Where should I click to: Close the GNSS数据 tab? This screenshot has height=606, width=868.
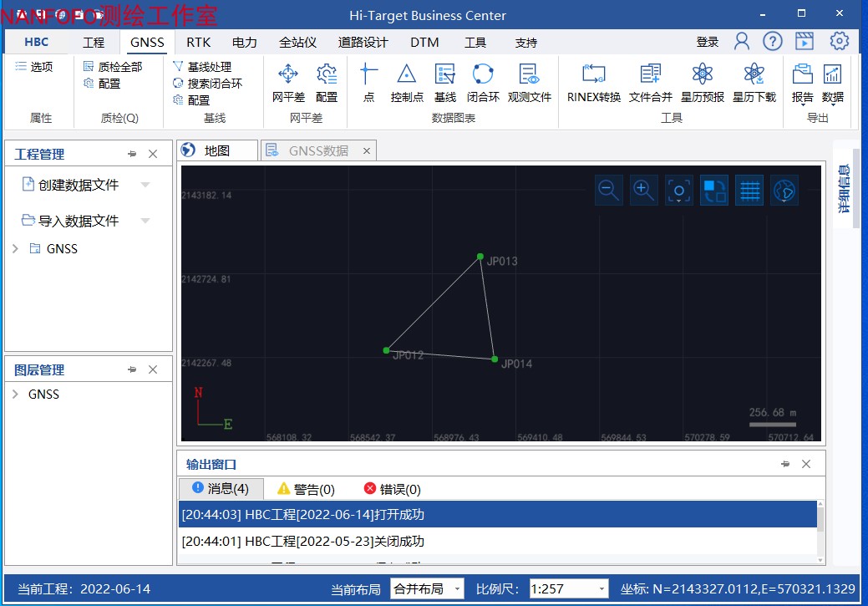pos(367,150)
